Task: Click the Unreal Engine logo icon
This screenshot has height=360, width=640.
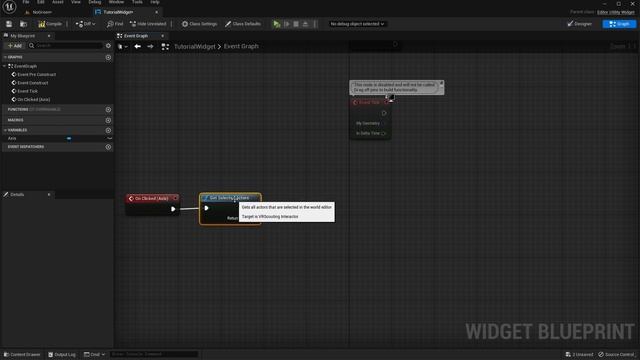Action: (9, 7)
